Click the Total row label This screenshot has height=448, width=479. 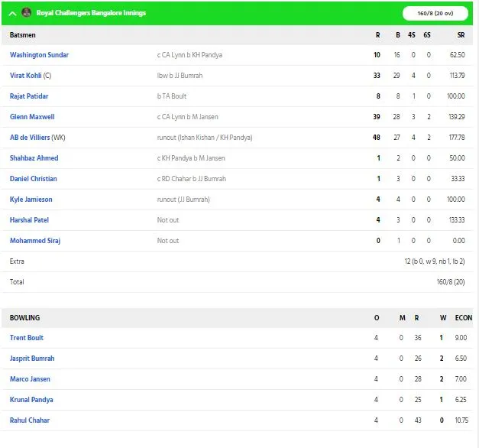pyautogui.click(x=17, y=282)
